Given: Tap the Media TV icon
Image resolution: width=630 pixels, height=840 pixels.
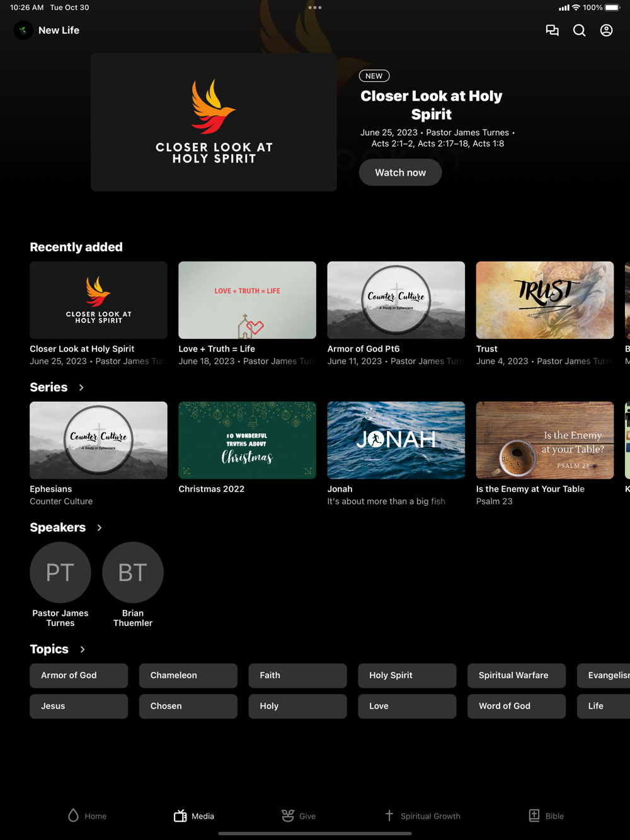Looking at the screenshot, I should [180, 815].
